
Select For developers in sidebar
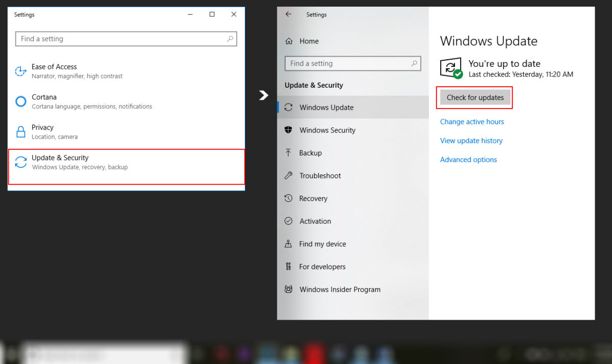click(x=322, y=267)
